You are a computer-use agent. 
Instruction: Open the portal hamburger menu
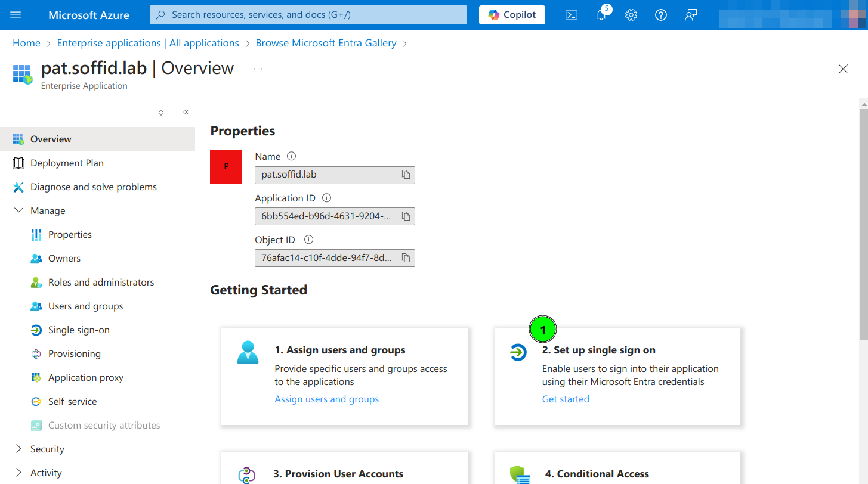[x=16, y=15]
